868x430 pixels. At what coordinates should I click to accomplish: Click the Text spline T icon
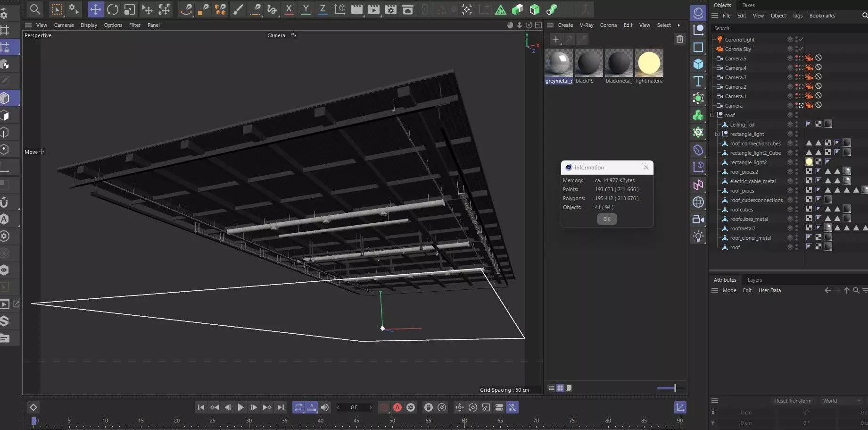pos(698,81)
